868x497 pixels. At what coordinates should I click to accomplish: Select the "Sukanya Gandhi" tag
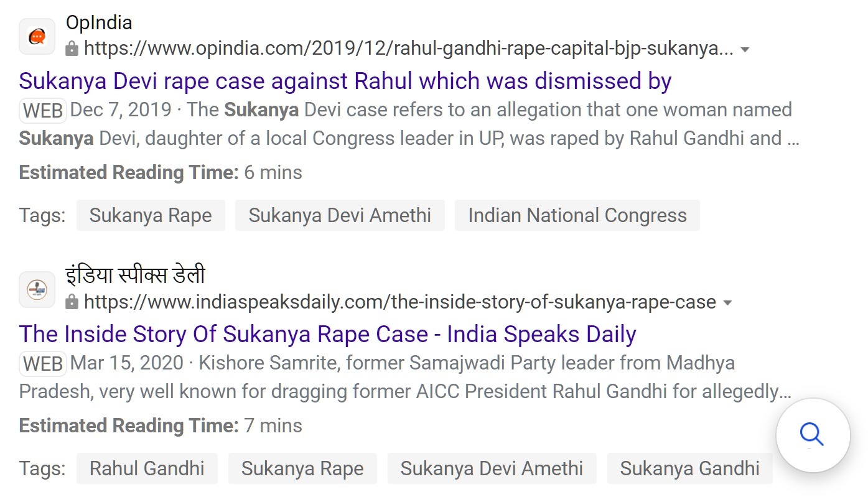(689, 468)
